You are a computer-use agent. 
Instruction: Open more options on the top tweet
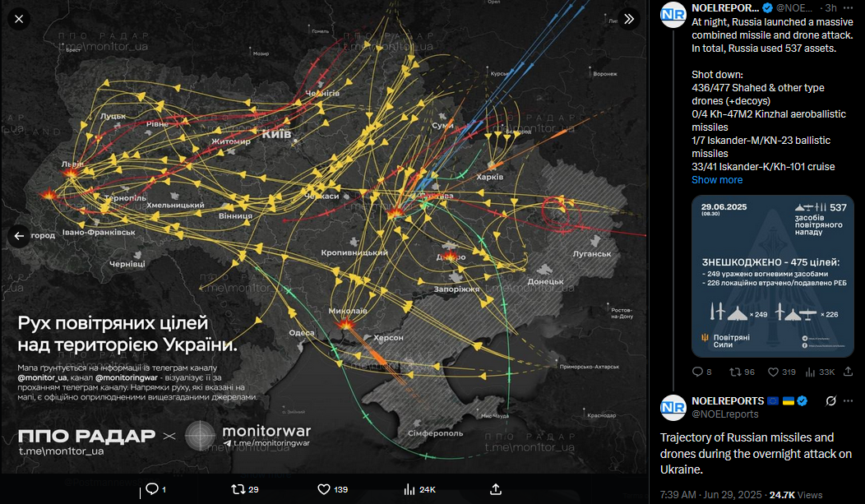(x=848, y=7)
